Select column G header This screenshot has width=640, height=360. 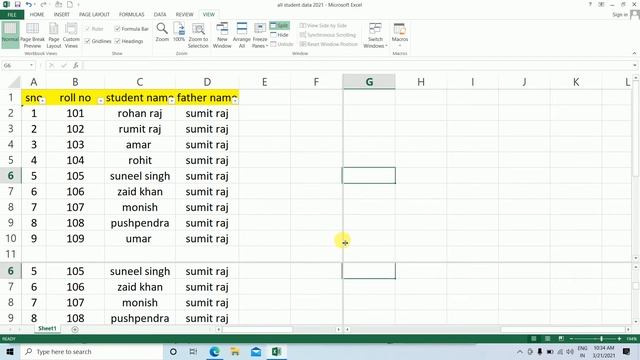[x=369, y=82]
